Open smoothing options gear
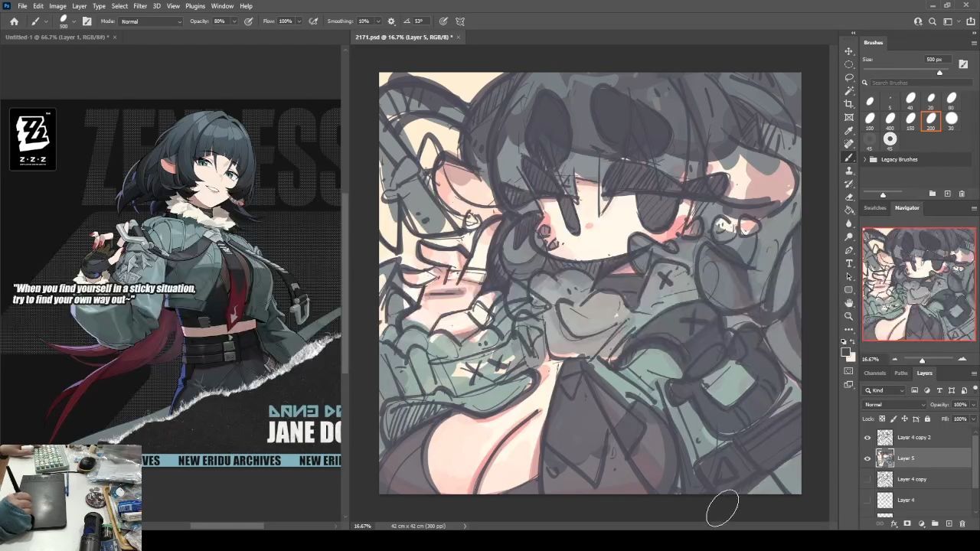The height and width of the screenshot is (551, 980). coord(391,21)
